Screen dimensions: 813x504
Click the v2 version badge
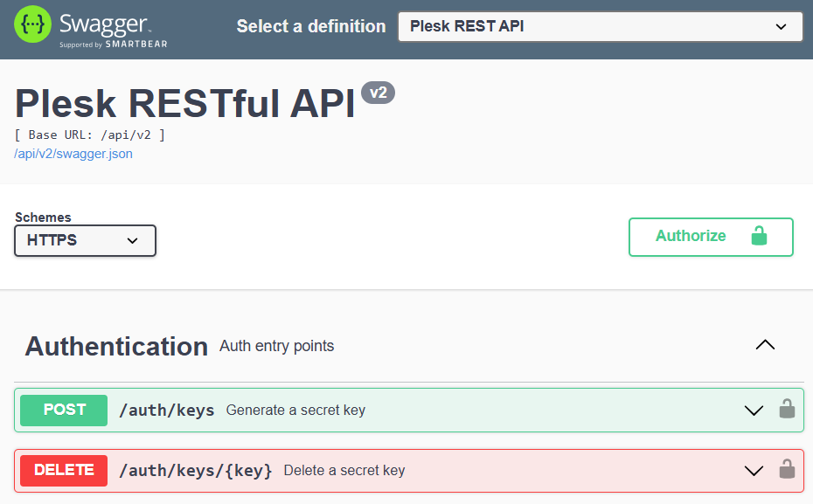tap(378, 93)
